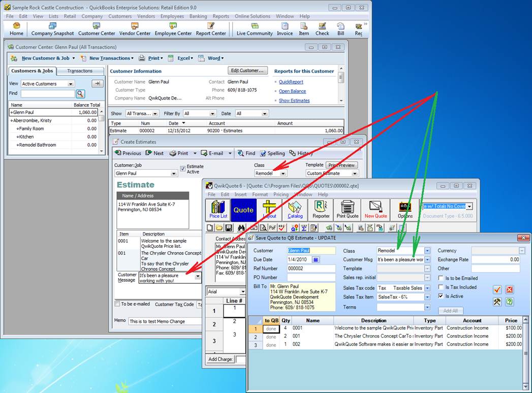This screenshot has height=393, width=532.
Task: Open the Sales Tax Item dropdown
Action: pyautogui.click(x=427, y=297)
